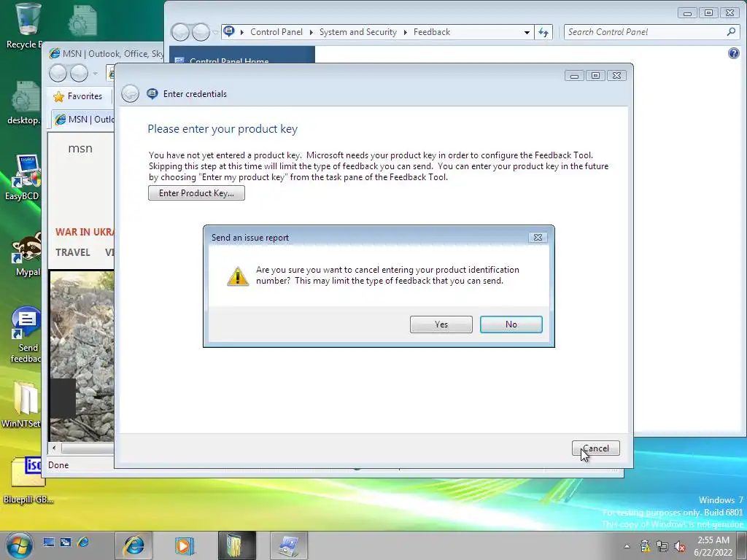Click the warning triangle icon in dialog
This screenshot has width=747, height=560.
point(237,276)
